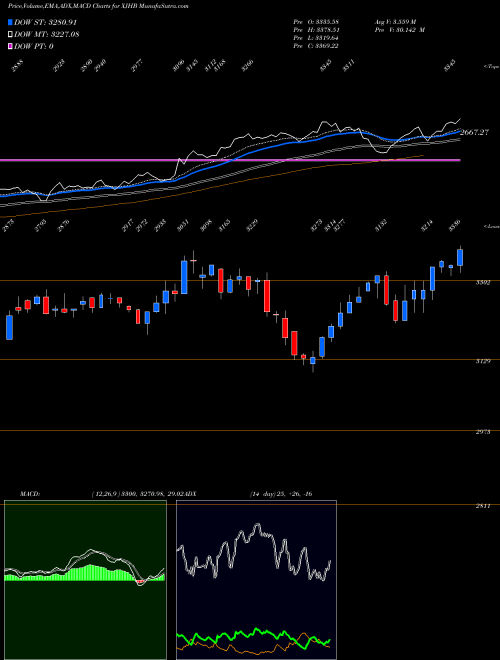Click the 3129 price level label
500x660 pixels.
[483, 361]
